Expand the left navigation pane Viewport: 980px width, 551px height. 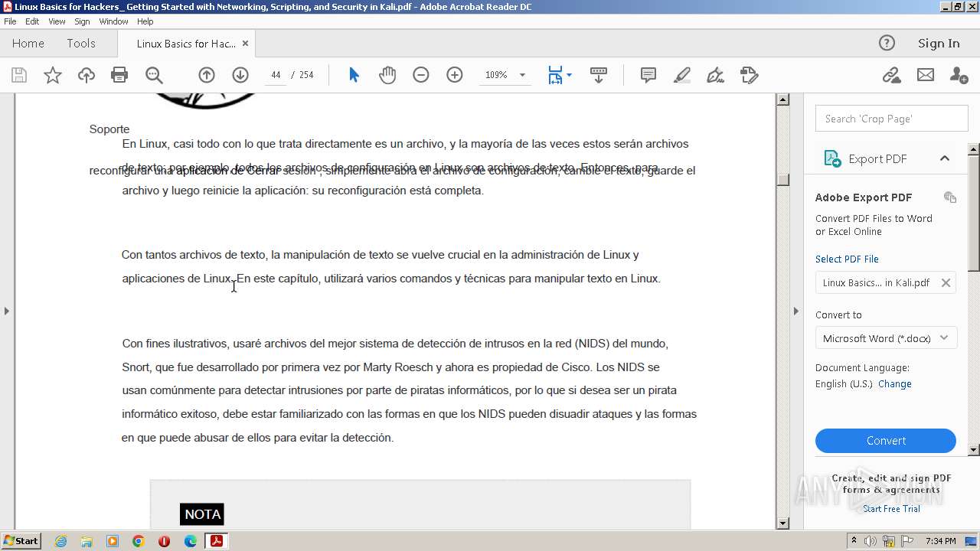point(7,311)
